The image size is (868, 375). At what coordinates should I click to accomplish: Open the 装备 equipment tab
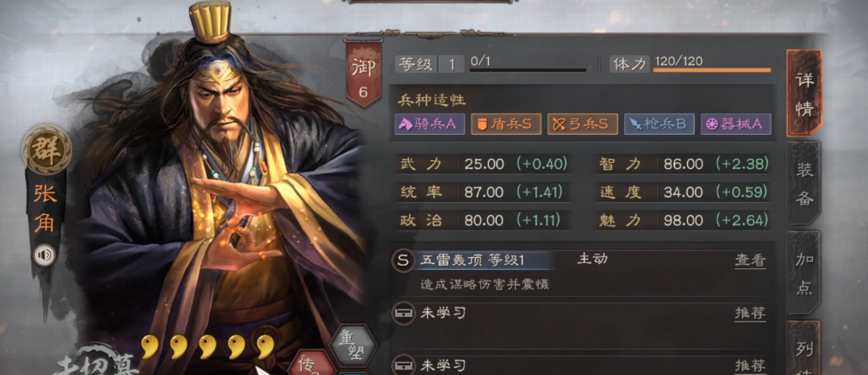(804, 183)
